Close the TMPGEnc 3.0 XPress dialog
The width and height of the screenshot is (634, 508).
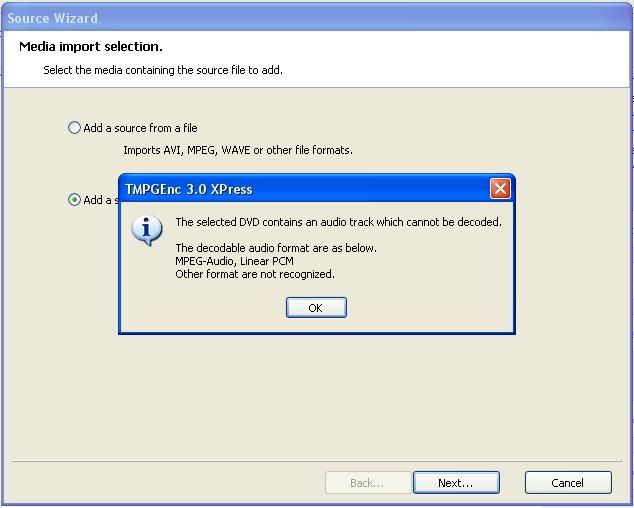(x=500, y=188)
